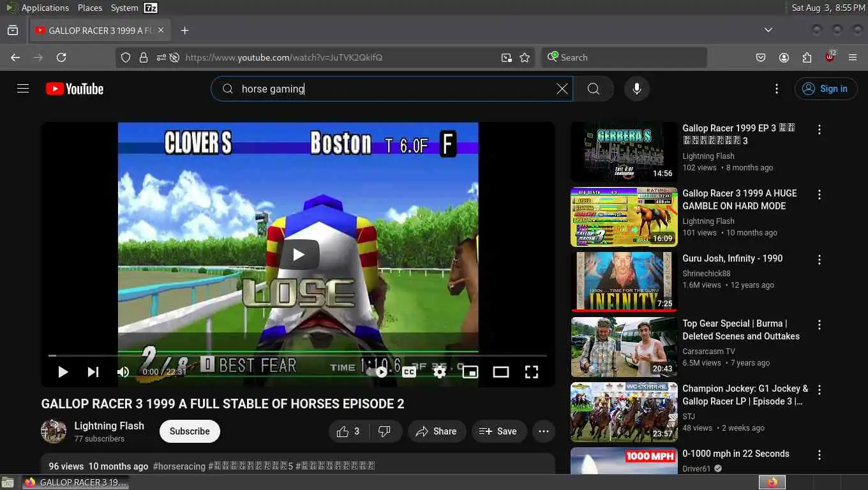
Task: Open options for 0-1000 mph video
Action: point(819,455)
